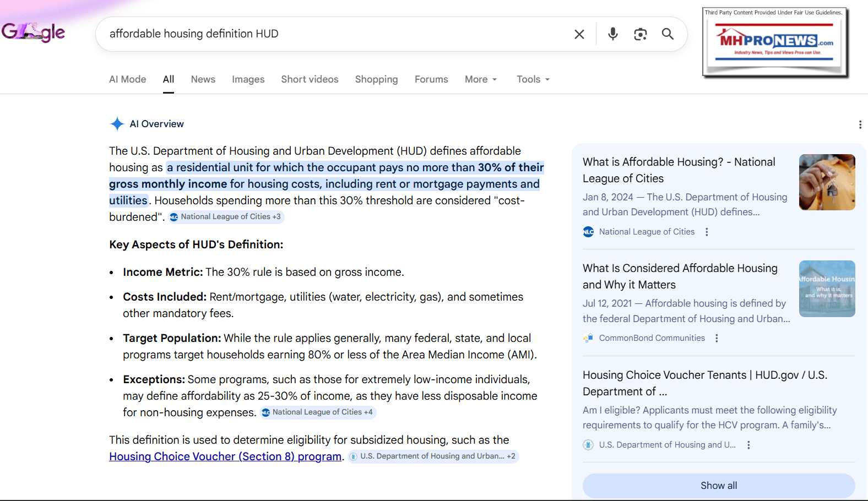868x501 pixels.
Task: Start voice search with microphone icon
Action: pos(612,34)
